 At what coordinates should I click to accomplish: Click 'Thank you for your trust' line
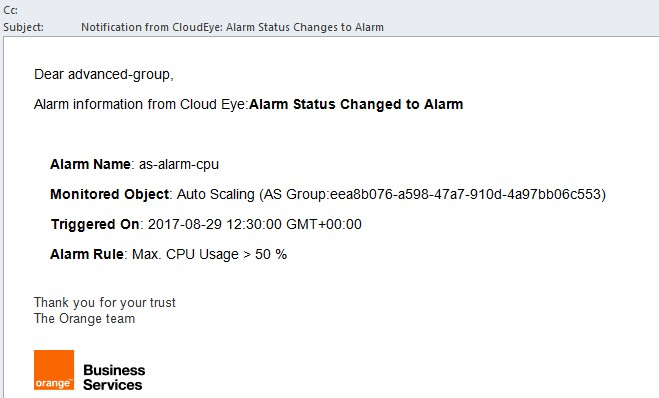pos(105,303)
